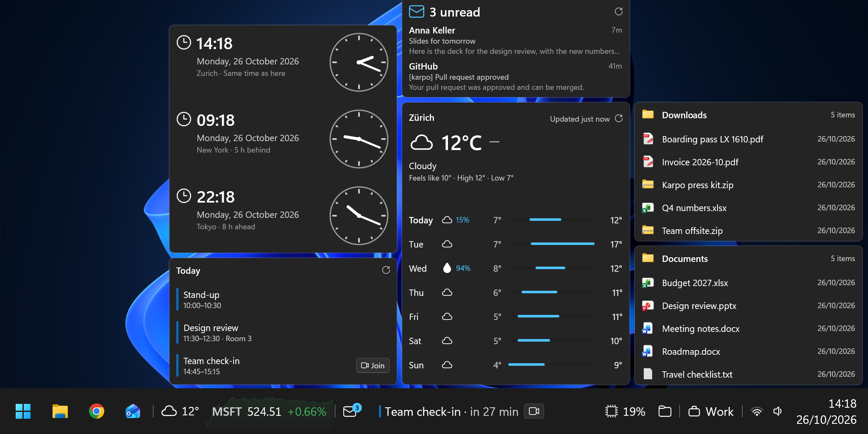The image size is (868, 434).
Task: Open Boarding pass LX 1610.pdf
Action: click(748, 139)
